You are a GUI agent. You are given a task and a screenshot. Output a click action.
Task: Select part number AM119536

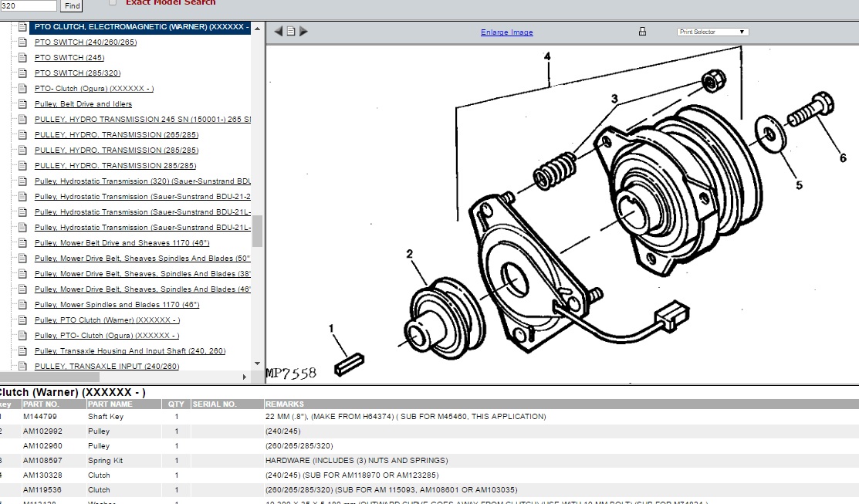(x=42, y=490)
